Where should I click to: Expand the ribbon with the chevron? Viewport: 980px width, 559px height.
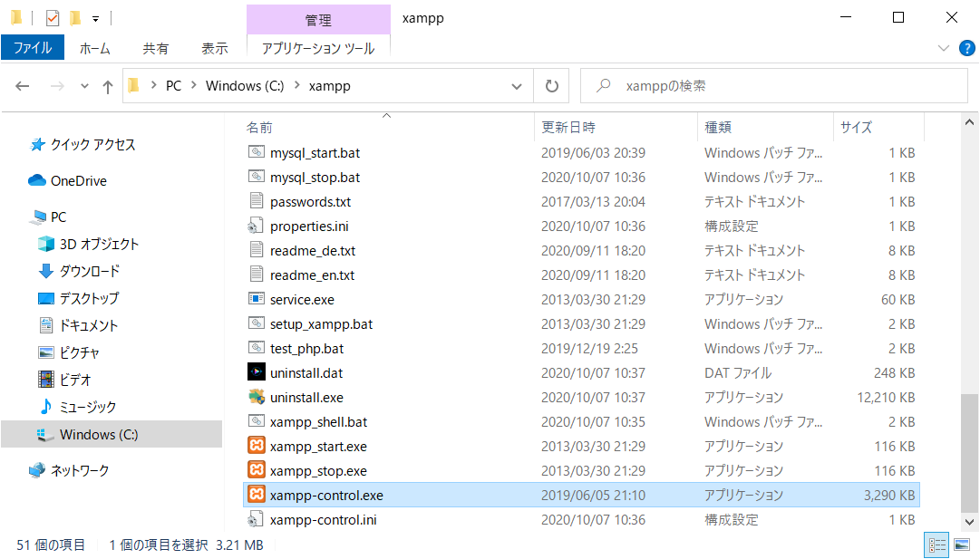[x=944, y=48]
